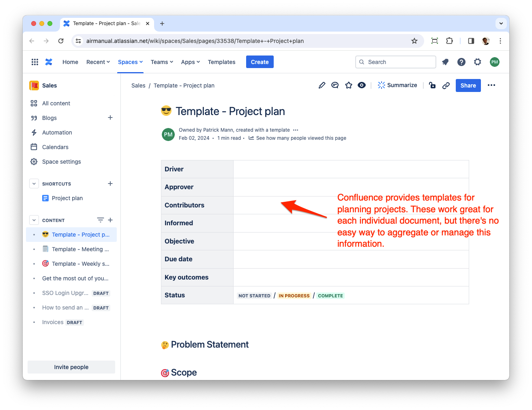Expand the Spaces dropdown
Viewport: 532px width, 410px height.
pyautogui.click(x=130, y=62)
